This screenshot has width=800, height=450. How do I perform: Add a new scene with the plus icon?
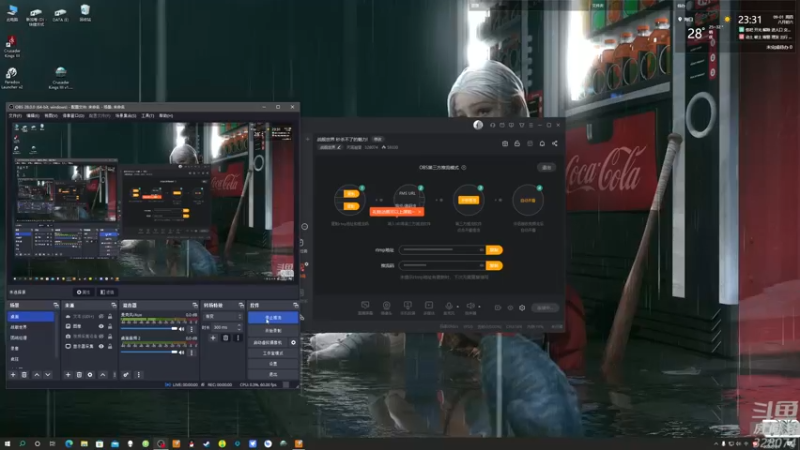point(13,374)
